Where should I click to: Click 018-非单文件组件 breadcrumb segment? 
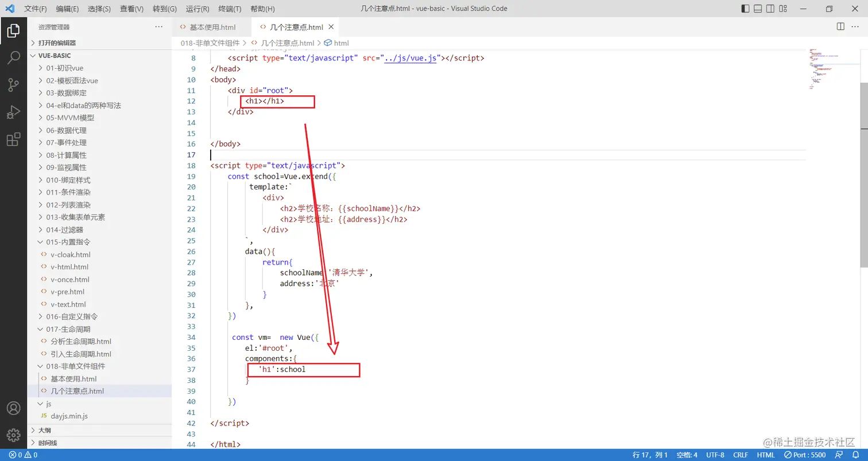[210, 43]
